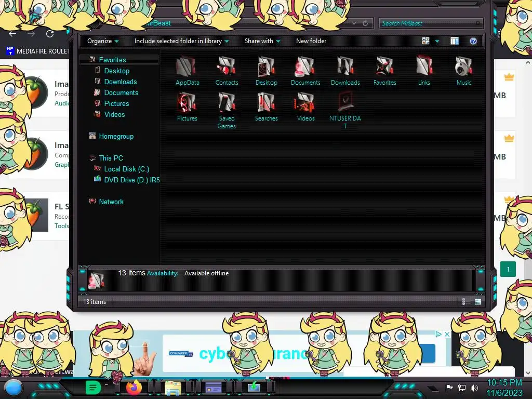
Task: Switch to large icons view in status bar
Action: pyautogui.click(x=478, y=302)
